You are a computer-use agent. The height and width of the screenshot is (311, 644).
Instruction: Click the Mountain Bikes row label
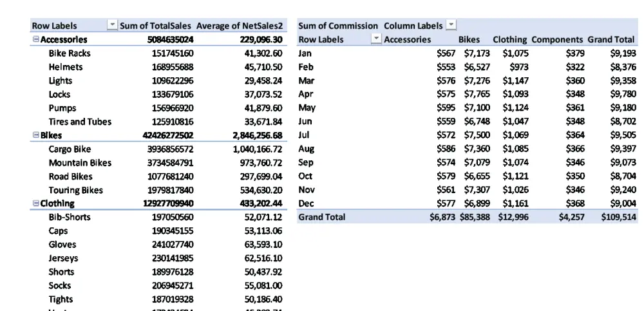[80, 163]
